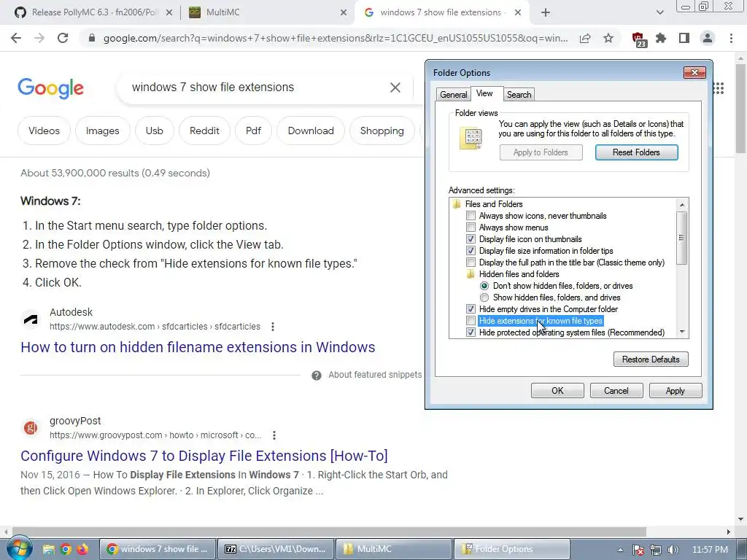Open the Google apps grid
Screen dimensions: 747x560
point(719,88)
